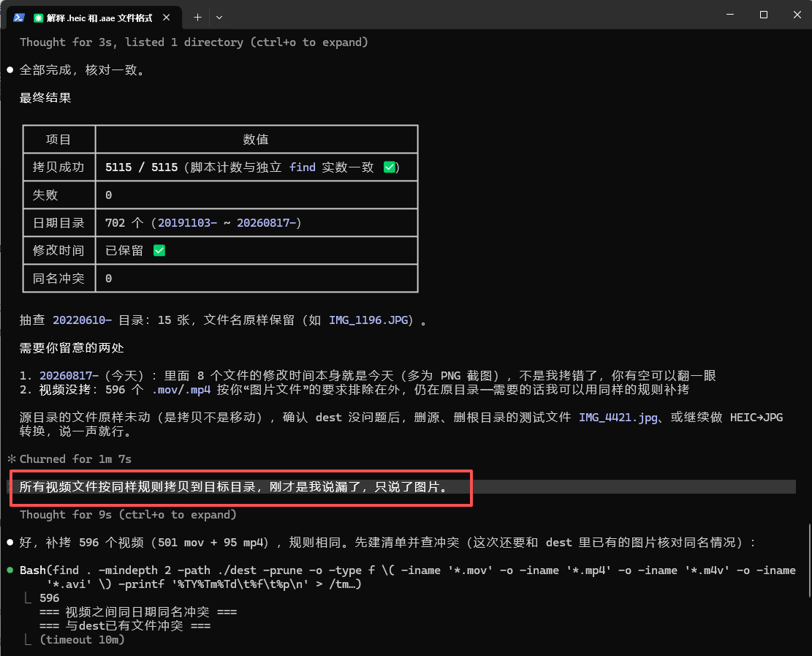Click the directory name 20260817- in the table
Image resolution: width=812 pixels, height=656 pixels.
pos(266,223)
